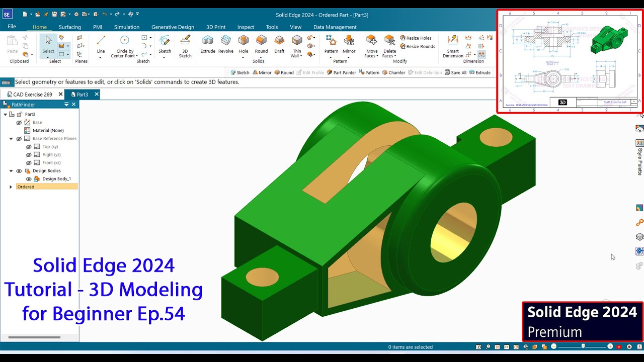Open the Select dropdown arrow

tap(48, 57)
